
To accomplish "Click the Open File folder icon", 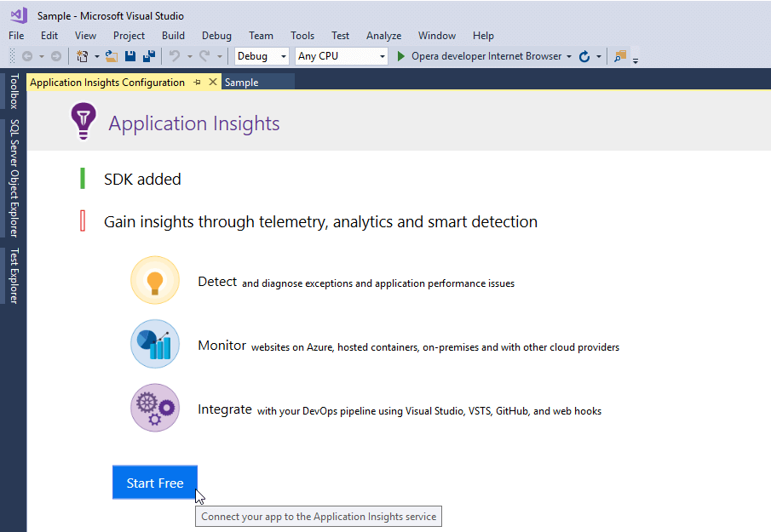I will tap(111, 56).
